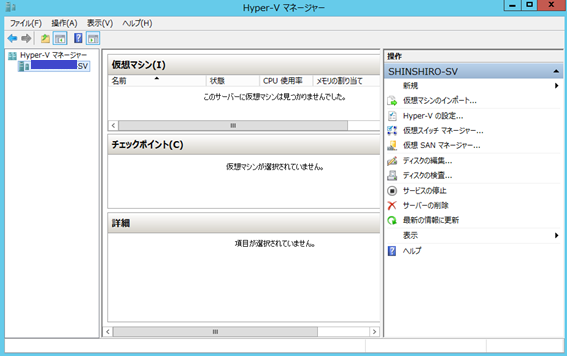Click the Hyper-V の設定 icon

[392, 116]
